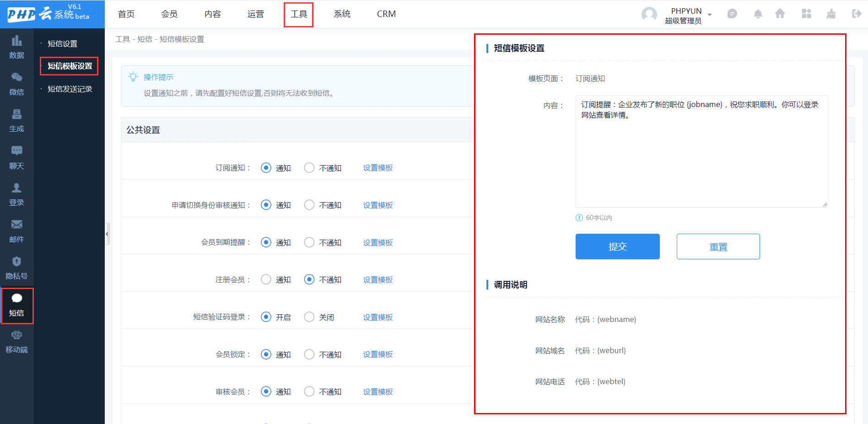This screenshot has height=424, width=868.
Task: Open the 运营 top menu
Action: (256, 14)
